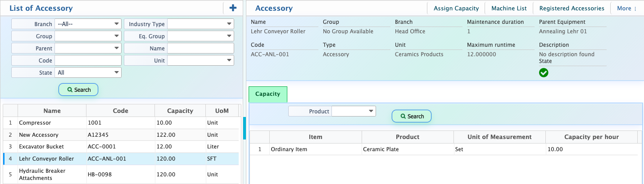Expand the Parent filter dropdown

88,48
